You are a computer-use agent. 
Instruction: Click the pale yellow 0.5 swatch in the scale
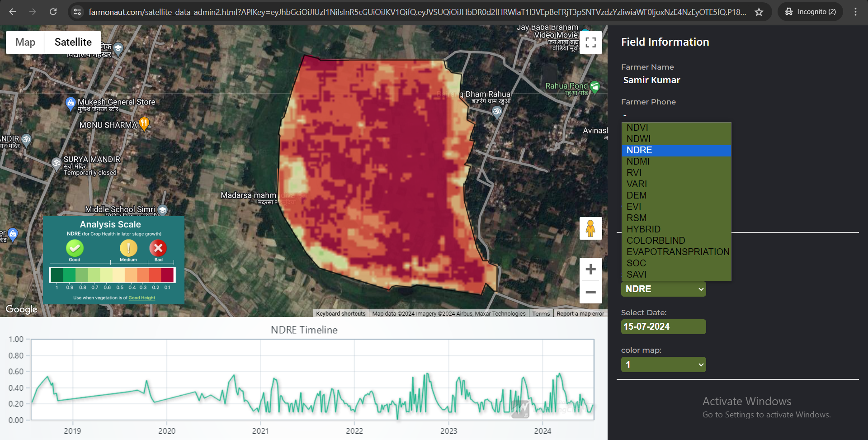118,275
